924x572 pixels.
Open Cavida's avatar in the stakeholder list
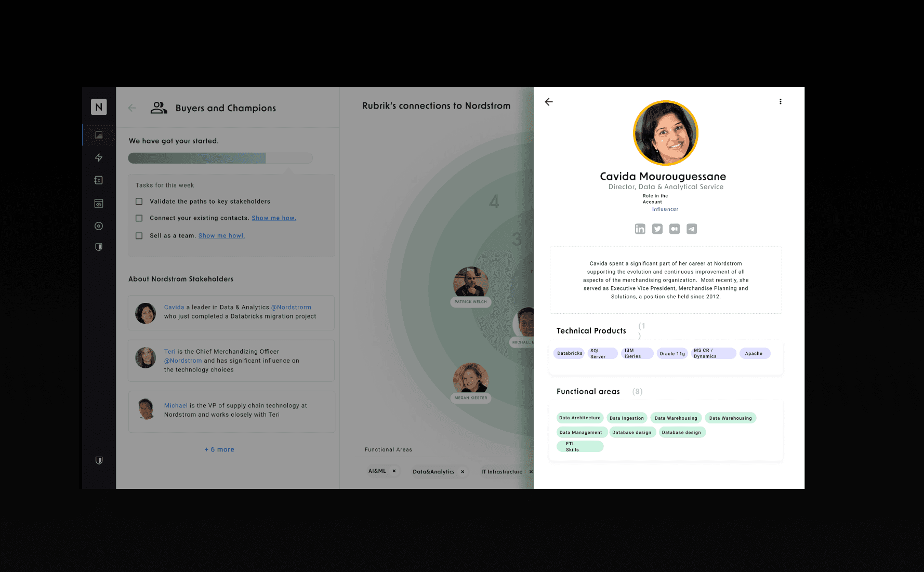[x=146, y=313]
